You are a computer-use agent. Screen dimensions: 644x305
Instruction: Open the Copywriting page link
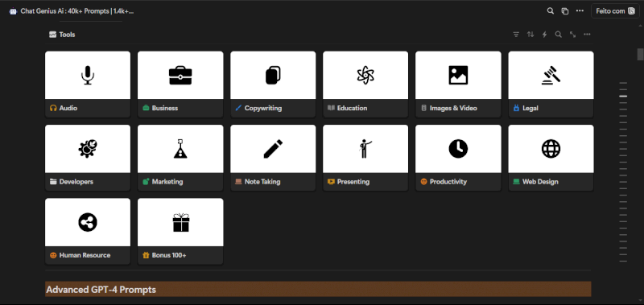click(x=263, y=109)
